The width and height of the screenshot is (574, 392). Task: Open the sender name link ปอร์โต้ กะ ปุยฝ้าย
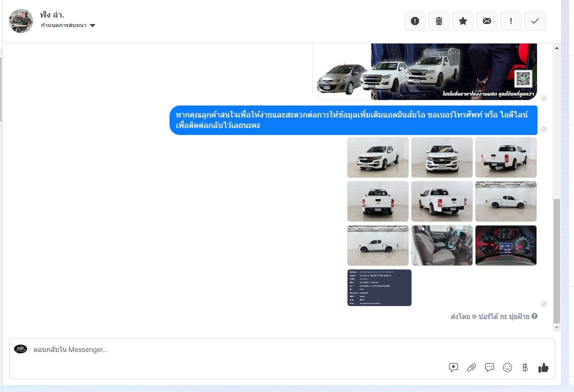click(x=503, y=316)
